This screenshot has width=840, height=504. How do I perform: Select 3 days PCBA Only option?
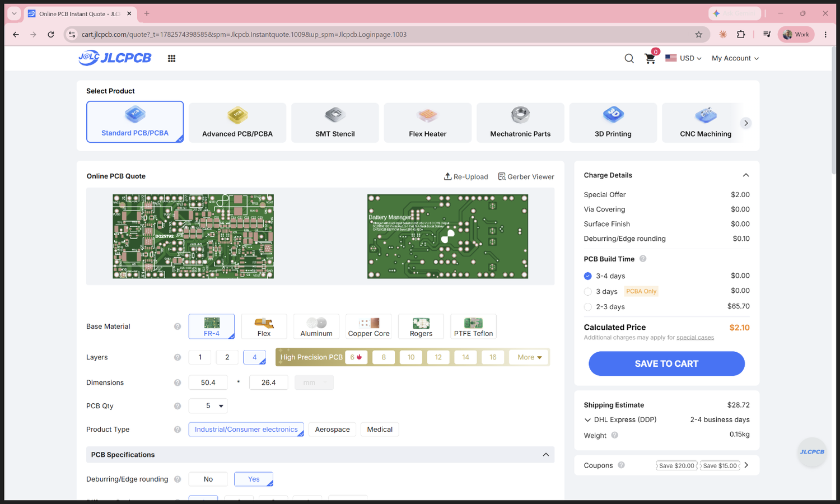point(588,292)
